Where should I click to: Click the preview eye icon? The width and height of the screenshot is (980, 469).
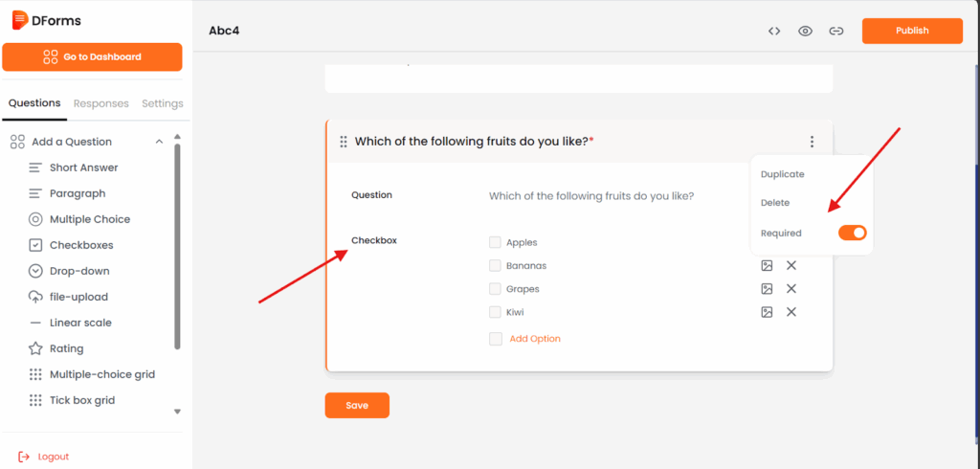coord(806,31)
